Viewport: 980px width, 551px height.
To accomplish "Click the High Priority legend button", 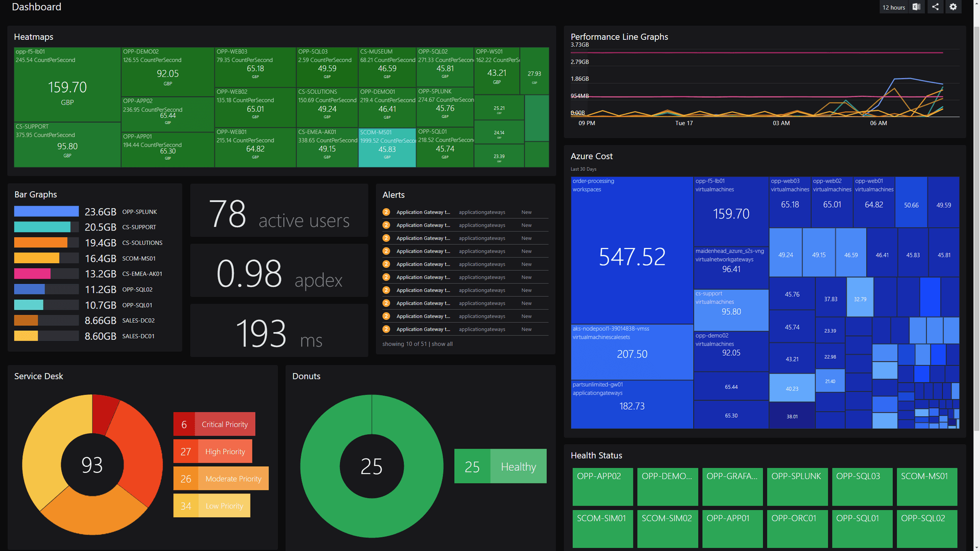I will click(213, 452).
